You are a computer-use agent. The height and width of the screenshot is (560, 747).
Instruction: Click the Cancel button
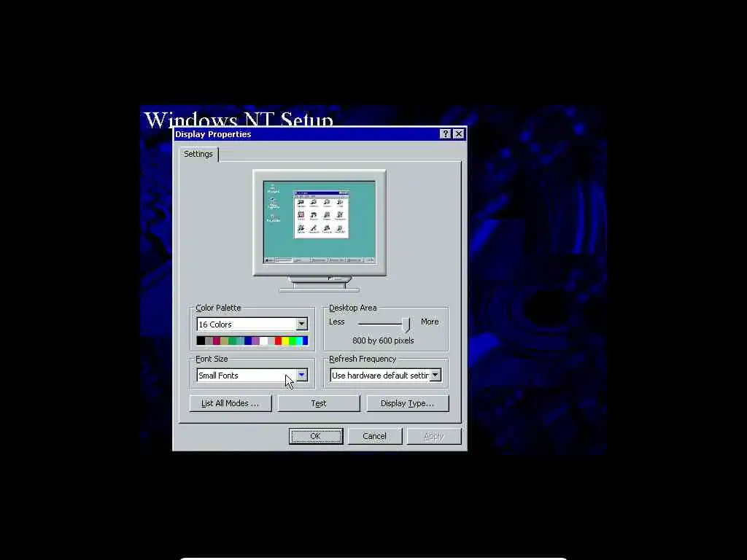(x=374, y=436)
